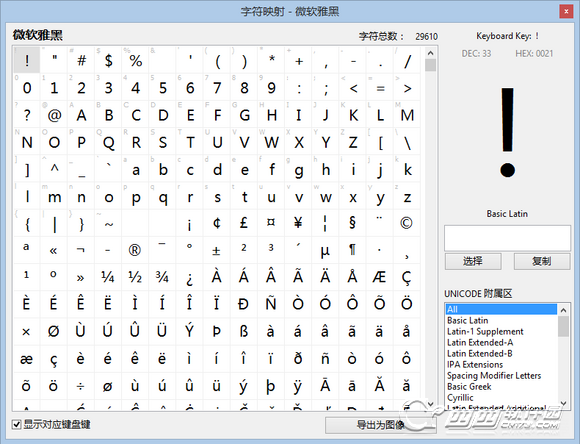This screenshot has height=444, width=580.
Task: Select the cent ¢ character
Action: [217, 223]
